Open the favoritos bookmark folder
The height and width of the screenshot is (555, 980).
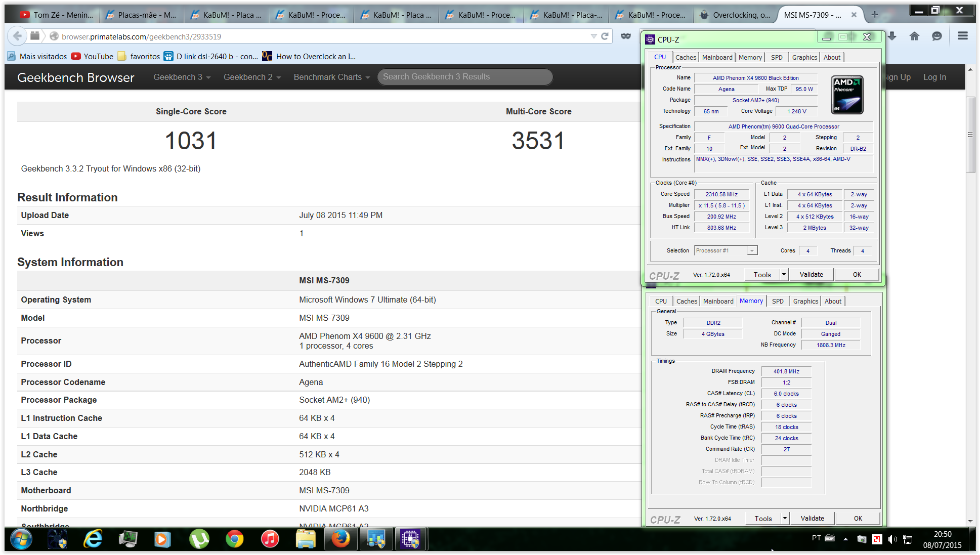point(139,56)
